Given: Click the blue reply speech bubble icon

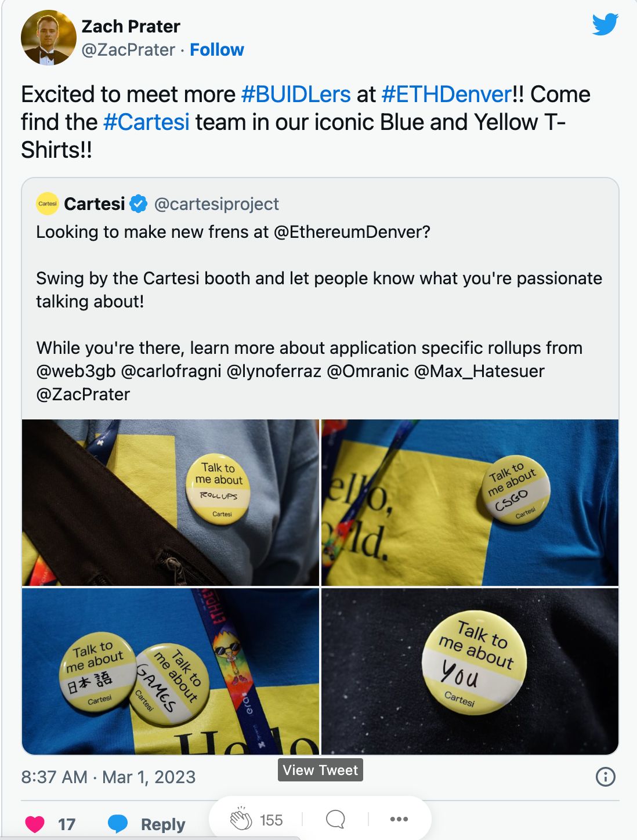Looking at the screenshot, I should click(x=118, y=824).
